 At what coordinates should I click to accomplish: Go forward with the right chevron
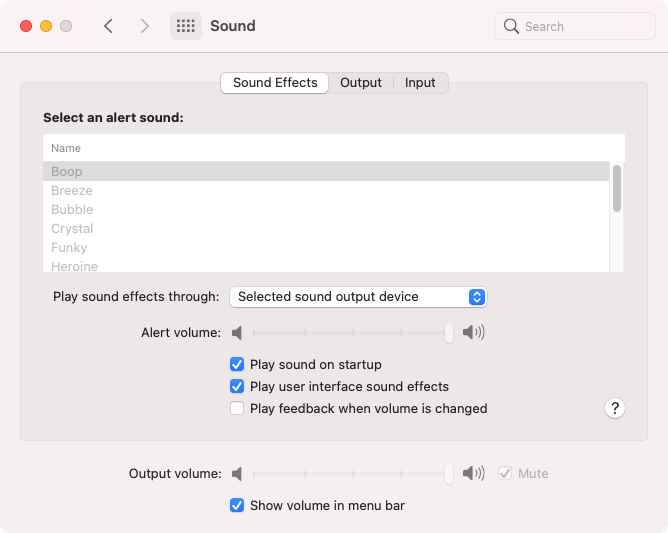tap(145, 26)
